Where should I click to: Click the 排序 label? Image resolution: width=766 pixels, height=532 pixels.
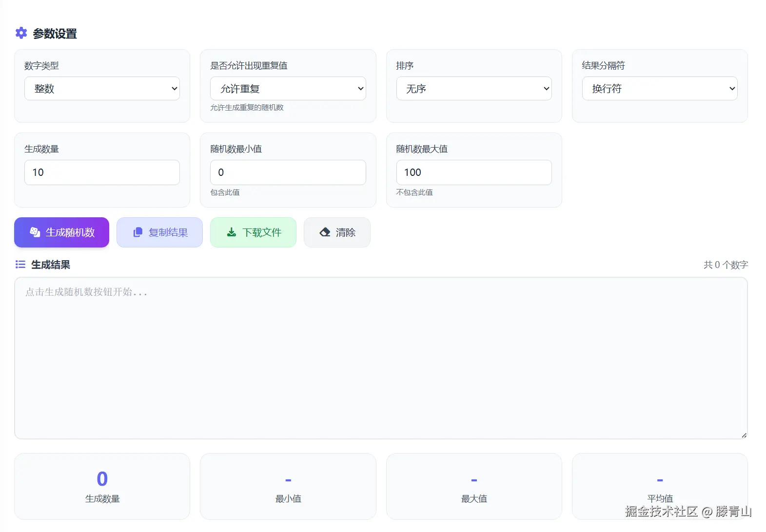[405, 66]
